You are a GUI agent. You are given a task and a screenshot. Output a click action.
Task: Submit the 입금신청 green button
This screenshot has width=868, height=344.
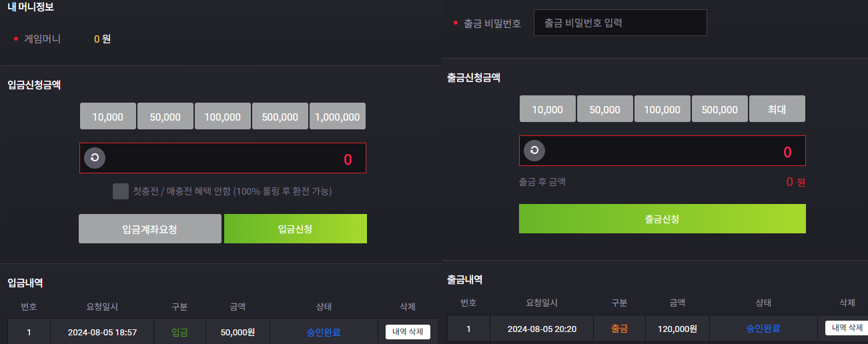tap(296, 229)
